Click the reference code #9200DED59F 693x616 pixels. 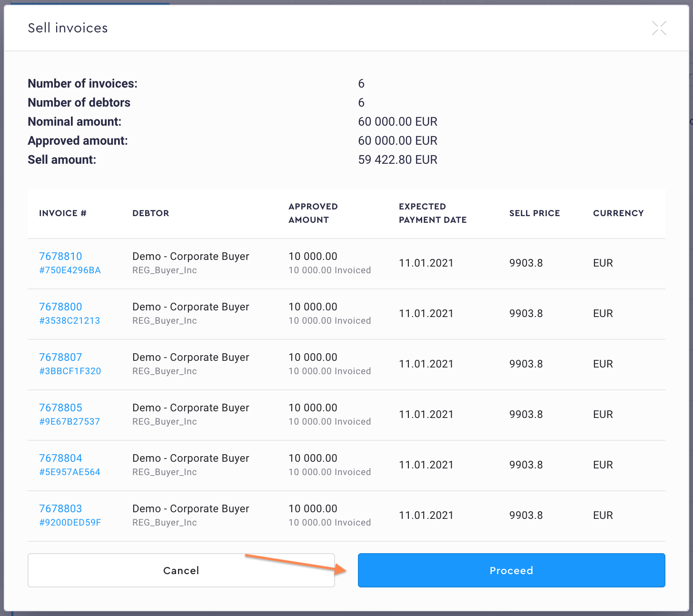(70, 523)
